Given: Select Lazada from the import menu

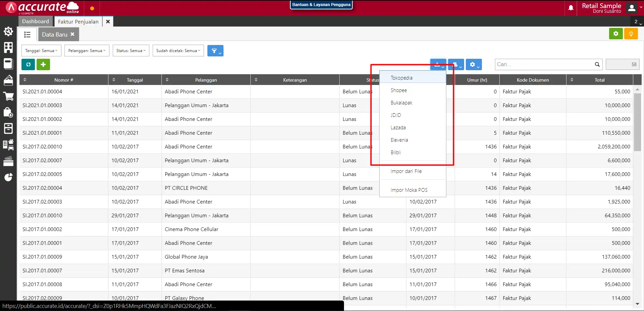Looking at the screenshot, I should pyautogui.click(x=412, y=128).
